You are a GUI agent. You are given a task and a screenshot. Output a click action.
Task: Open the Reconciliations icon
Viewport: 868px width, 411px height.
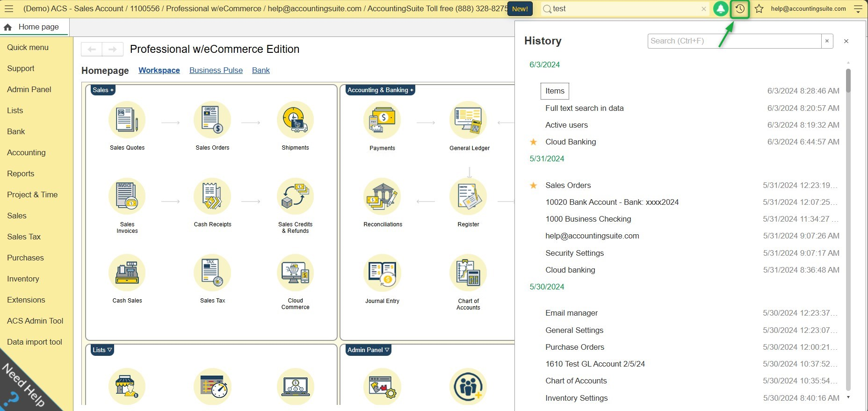pyautogui.click(x=382, y=196)
